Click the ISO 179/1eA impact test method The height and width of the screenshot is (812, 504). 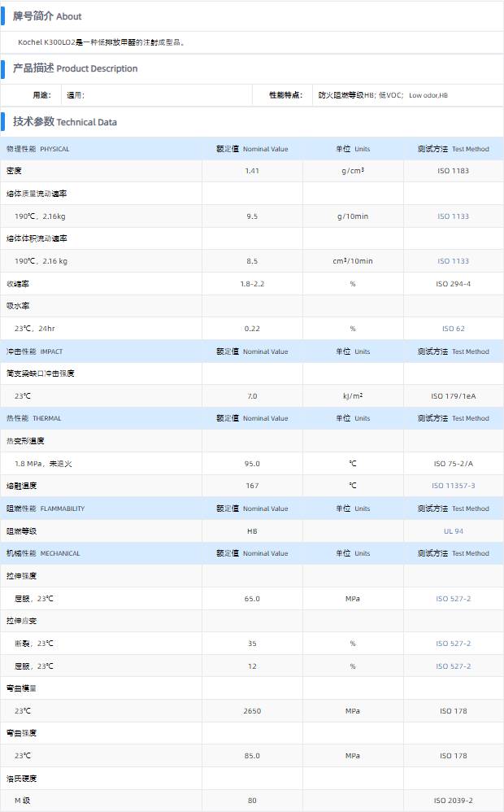(x=453, y=396)
